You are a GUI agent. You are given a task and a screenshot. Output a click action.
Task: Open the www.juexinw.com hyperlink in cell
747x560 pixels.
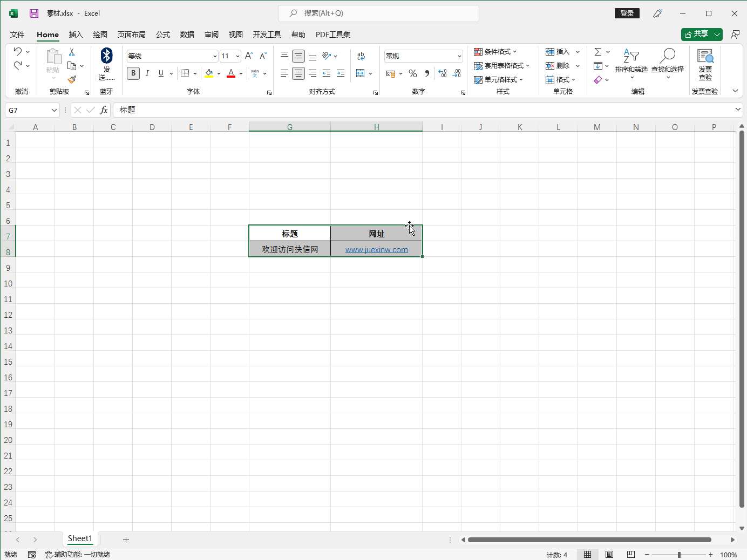[x=376, y=249]
